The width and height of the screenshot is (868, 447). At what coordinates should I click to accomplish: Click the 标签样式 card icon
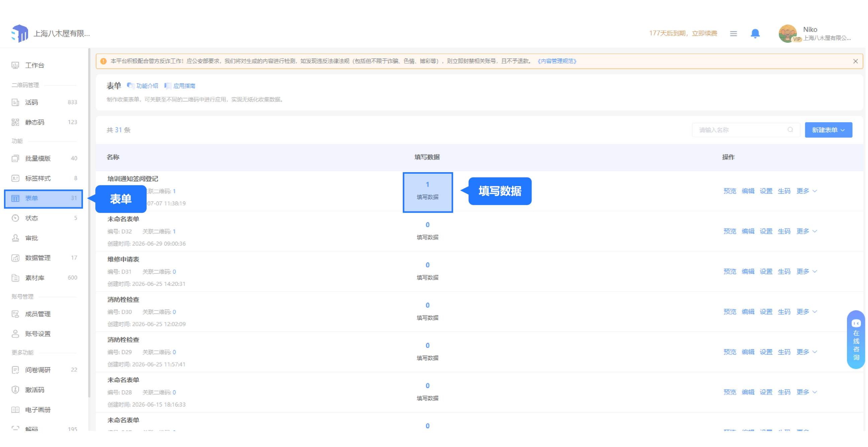click(x=15, y=178)
